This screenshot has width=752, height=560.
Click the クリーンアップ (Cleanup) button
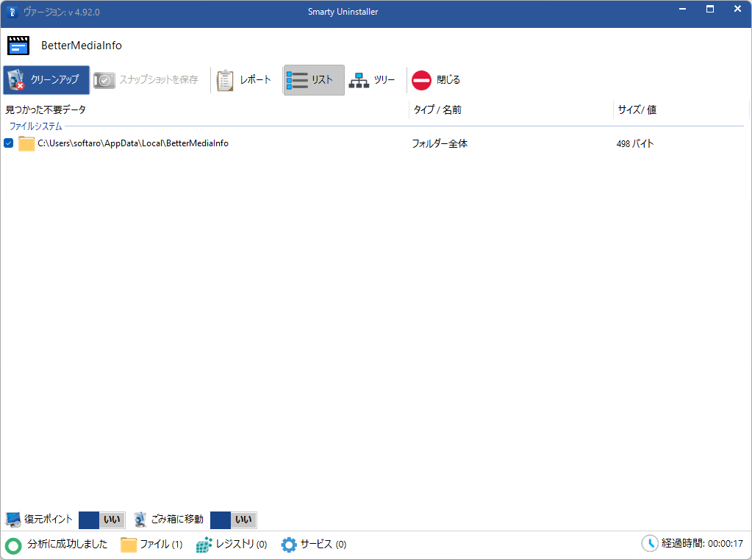tap(46, 80)
